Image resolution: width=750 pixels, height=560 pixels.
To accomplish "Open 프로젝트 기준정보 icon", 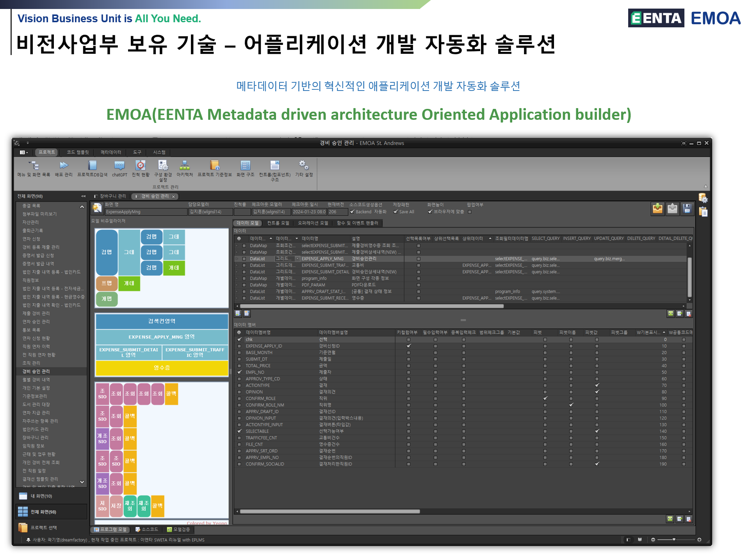I will (215, 169).
